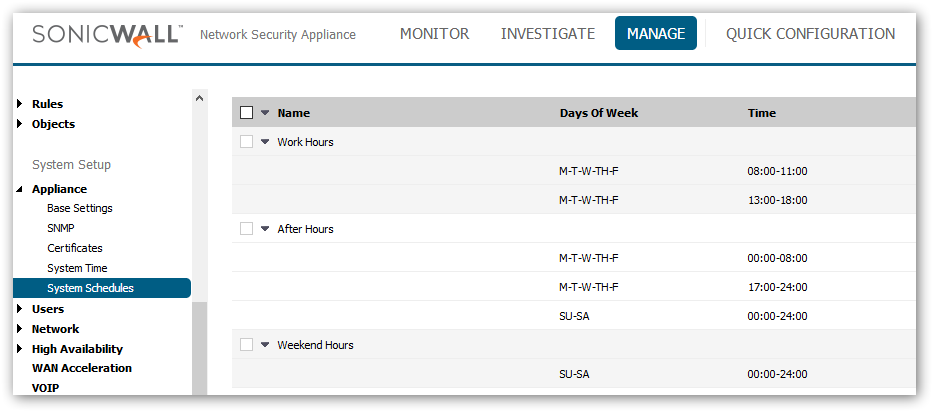The height and width of the screenshot is (412, 933).
Task: Click Network Security Appliance label
Action: 278,35
